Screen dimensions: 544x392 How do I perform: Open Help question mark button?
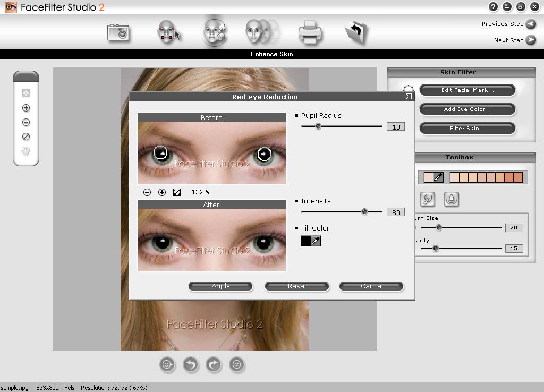493,6
